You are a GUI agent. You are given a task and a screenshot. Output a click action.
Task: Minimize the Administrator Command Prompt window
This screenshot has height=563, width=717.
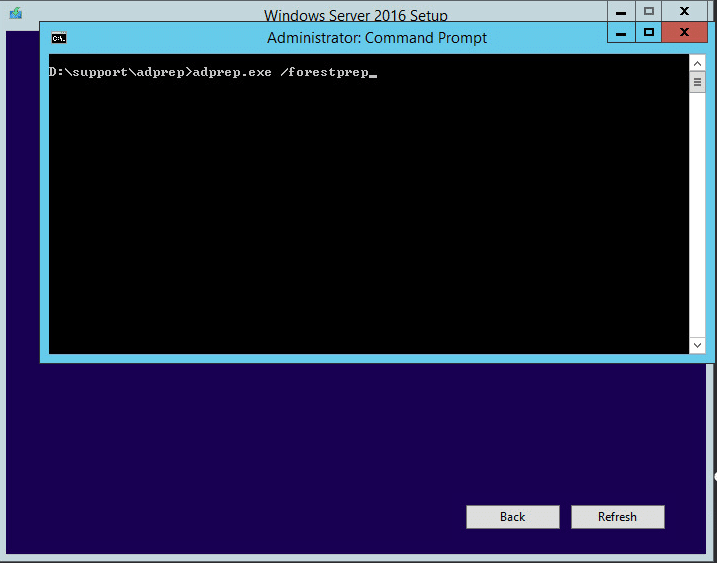click(621, 32)
